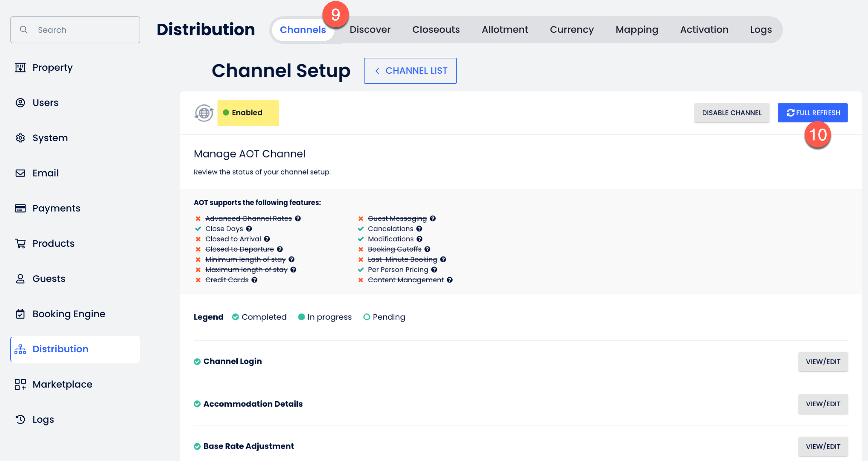Image resolution: width=868 pixels, height=461 pixels.
Task: Click the System gear icon
Action: (20, 138)
